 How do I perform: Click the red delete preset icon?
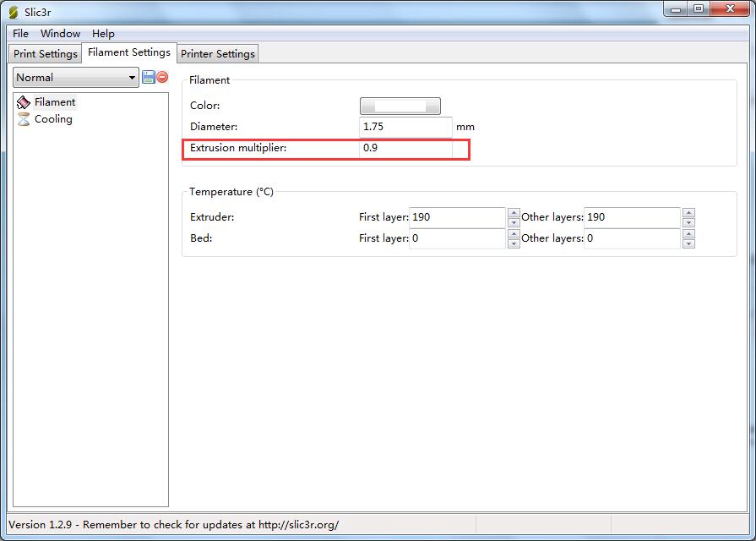coord(162,77)
